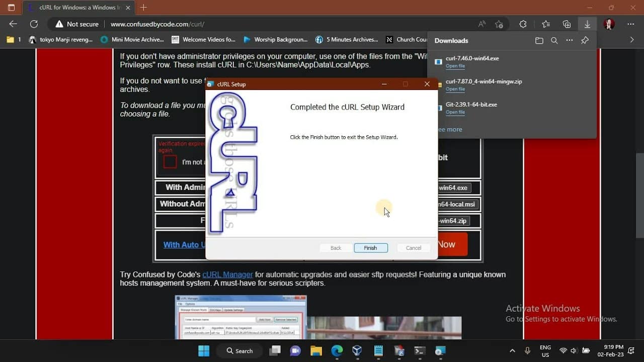The image size is (644, 362).
Task: Open Notepad from the taskbar
Action: coord(378,350)
